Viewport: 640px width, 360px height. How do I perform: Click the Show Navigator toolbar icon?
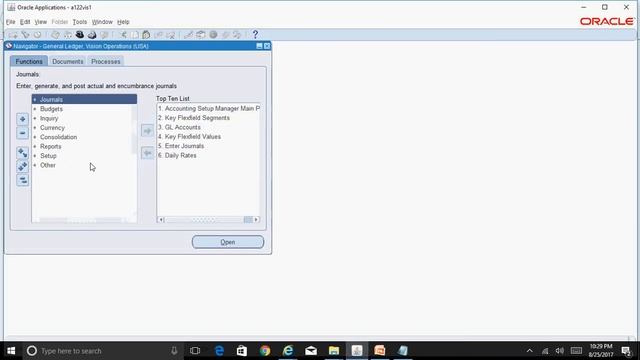pos(38,35)
